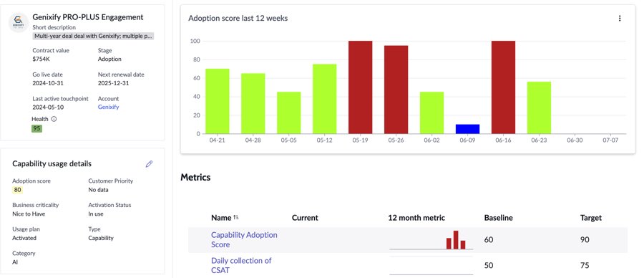Click the blue 06-09 bar
The height and width of the screenshot is (278, 644).
[x=467, y=129]
